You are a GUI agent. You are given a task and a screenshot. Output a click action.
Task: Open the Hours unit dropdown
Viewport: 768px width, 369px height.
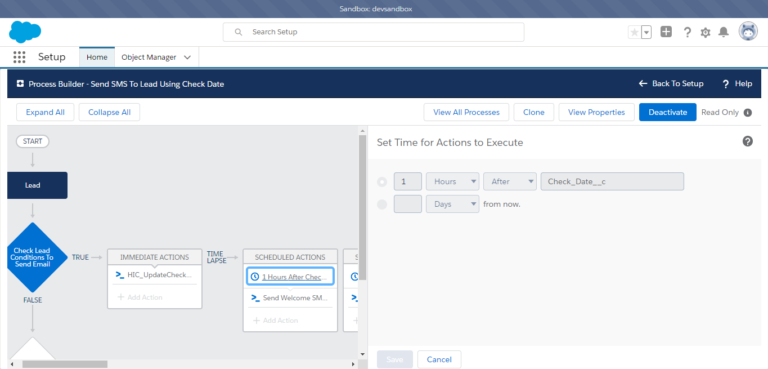(x=453, y=181)
